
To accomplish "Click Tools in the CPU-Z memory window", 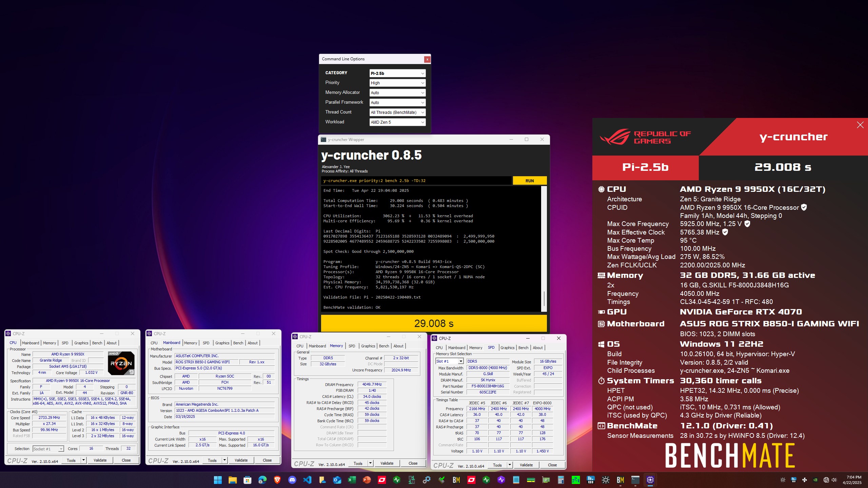I will (x=358, y=463).
